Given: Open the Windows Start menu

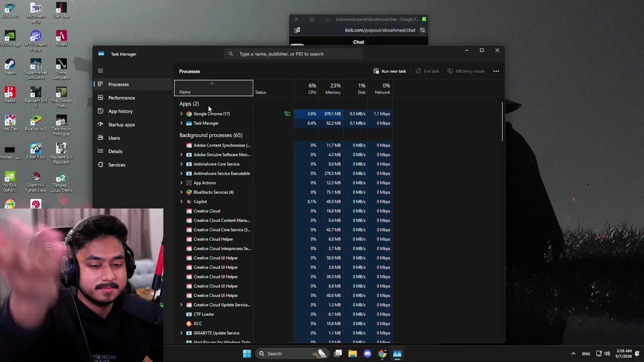Looking at the screenshot, I should pos(247,353).
